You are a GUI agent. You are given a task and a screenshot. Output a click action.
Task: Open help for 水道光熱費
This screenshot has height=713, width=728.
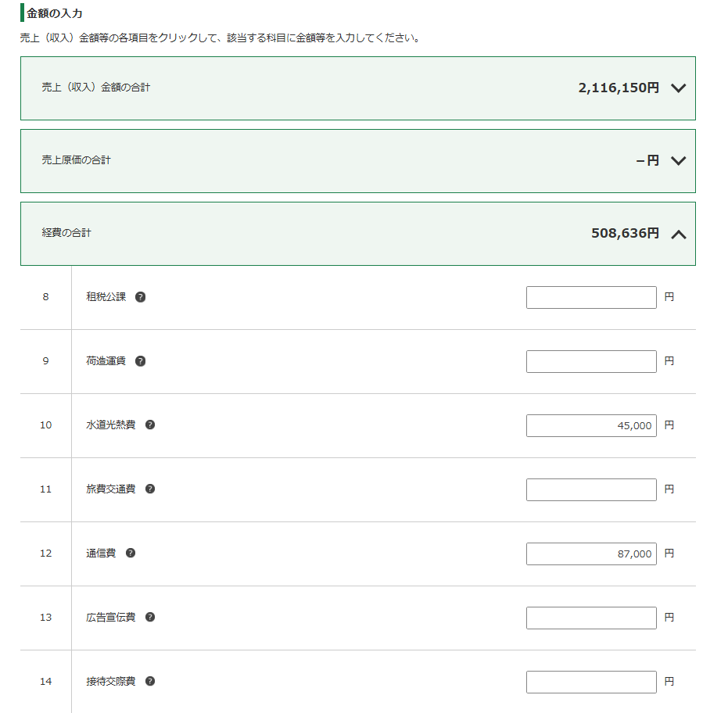150,425
